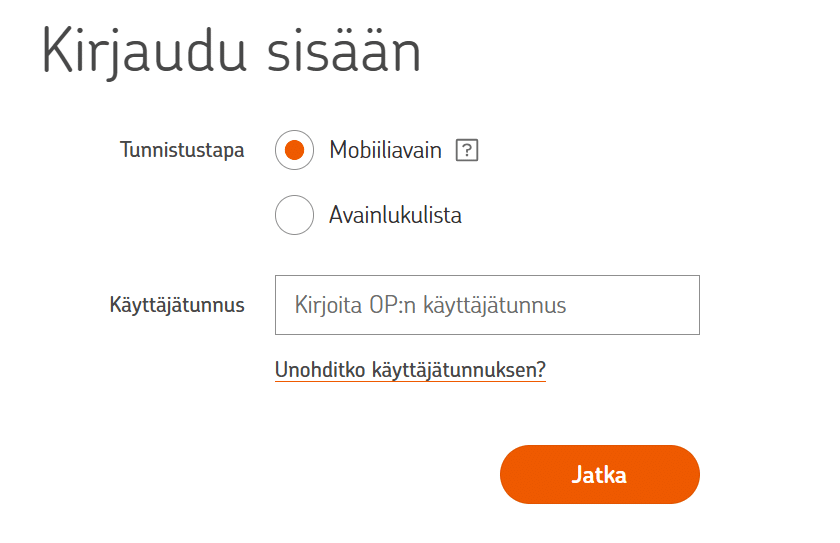Follow the forgotten username link
The image size is (840, 543).
tap(410, 370)
